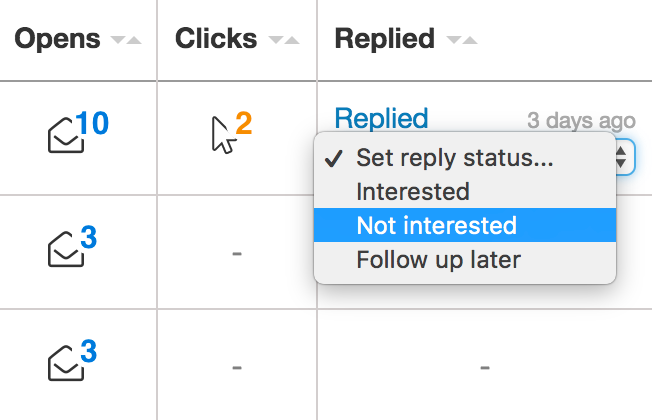Sort using the Replied column arrows
Viewport: 652px width, 420px height.
click(461, 40)
